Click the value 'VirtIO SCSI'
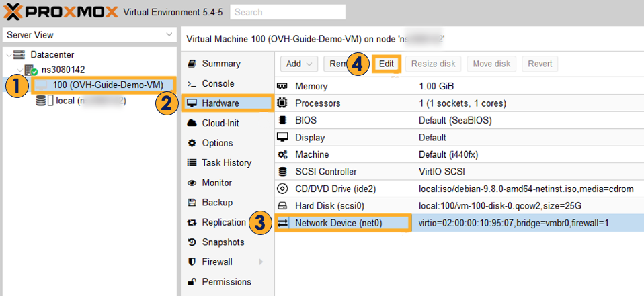The height and width of the screenshot is (296, 644). tap(442, 172)
